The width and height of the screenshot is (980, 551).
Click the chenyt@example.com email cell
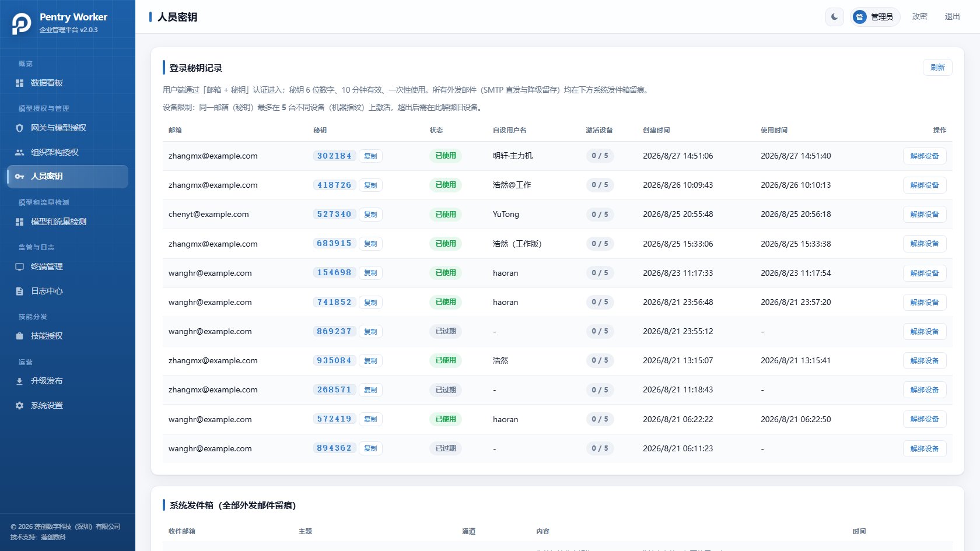click(x=209, y=214)
